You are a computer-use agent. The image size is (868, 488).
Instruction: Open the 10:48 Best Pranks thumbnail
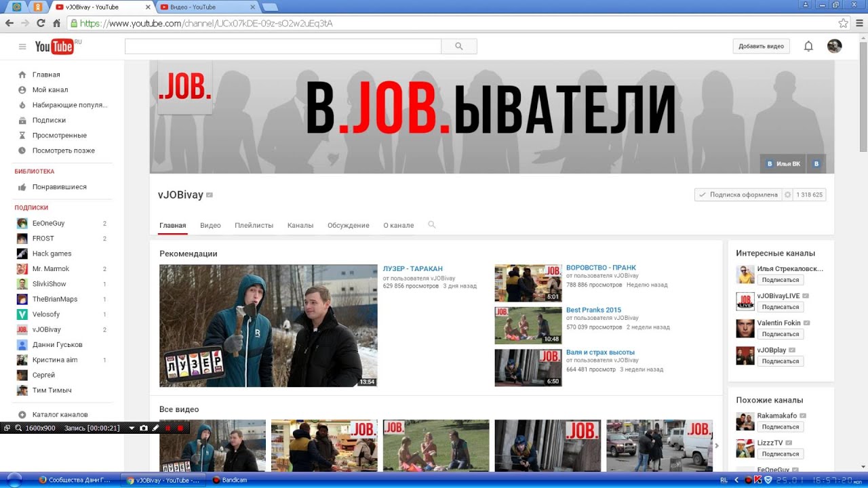[528, 325]
